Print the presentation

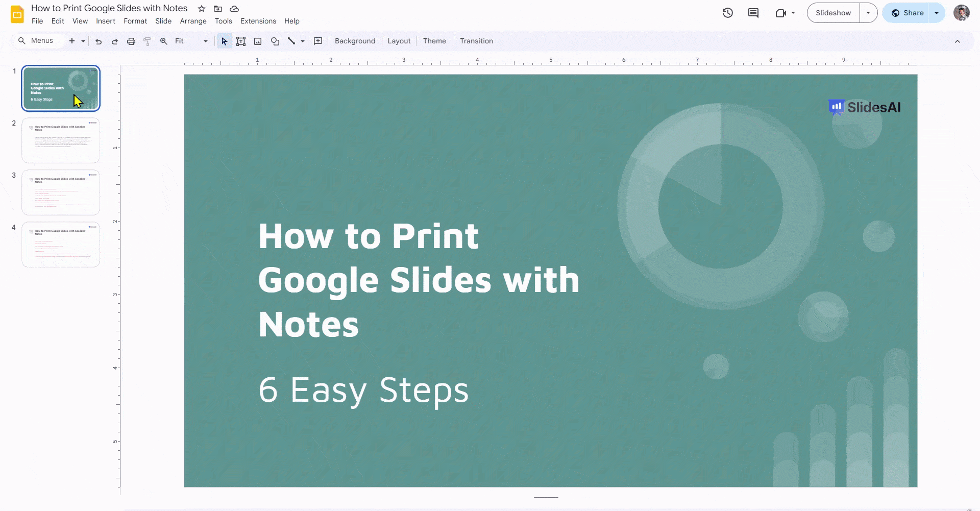point(131,41)
